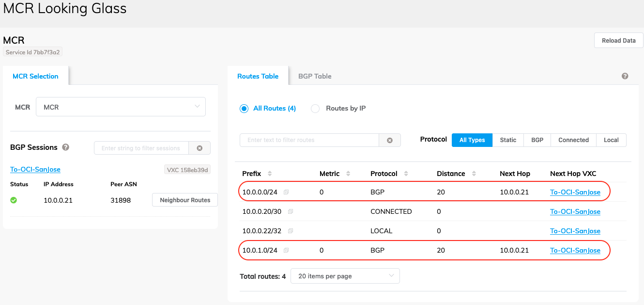Copy the 10.0.1.0/24 prefix

(x=286, y=251)
